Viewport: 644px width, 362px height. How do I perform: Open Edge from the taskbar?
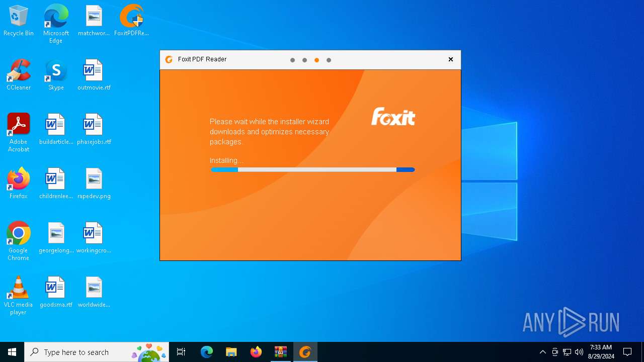[207, 352]
